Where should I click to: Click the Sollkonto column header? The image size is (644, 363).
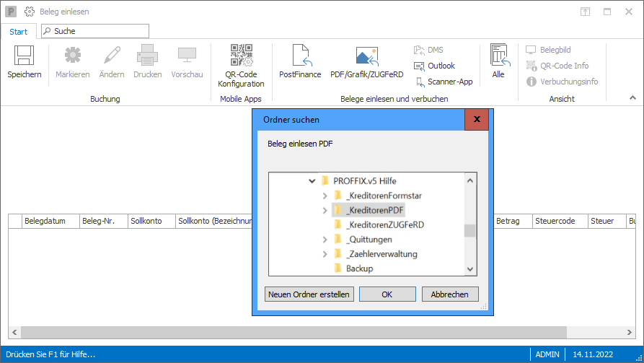click(151, 221)
